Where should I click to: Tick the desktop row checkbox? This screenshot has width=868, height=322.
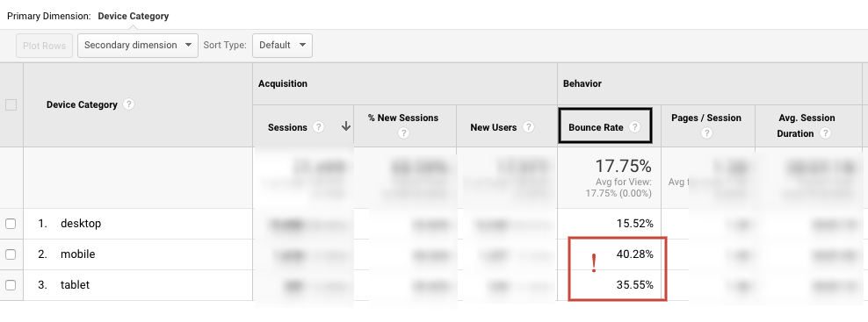pos(11,224)
